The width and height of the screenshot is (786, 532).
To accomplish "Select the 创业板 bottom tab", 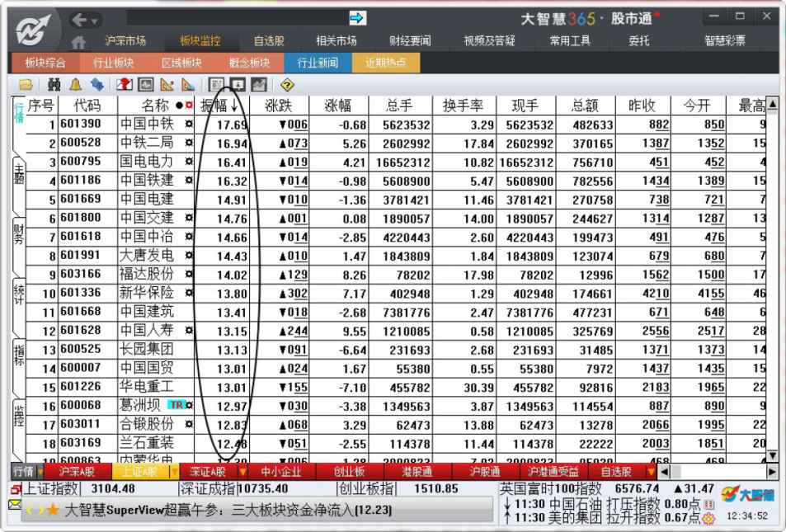I will [x=350, y=471].
